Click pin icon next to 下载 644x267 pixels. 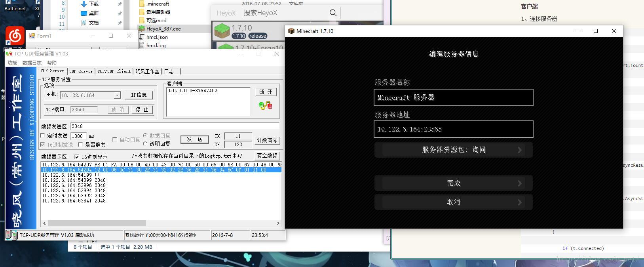coord(120,4)
